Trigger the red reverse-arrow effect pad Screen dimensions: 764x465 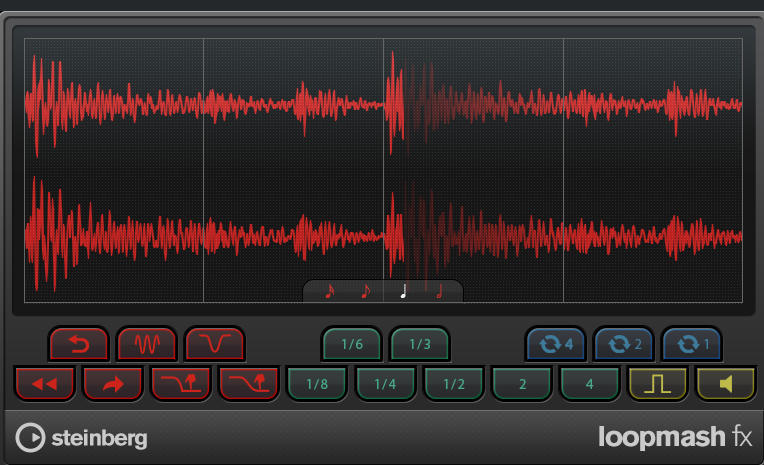click(x=78, y=344)
